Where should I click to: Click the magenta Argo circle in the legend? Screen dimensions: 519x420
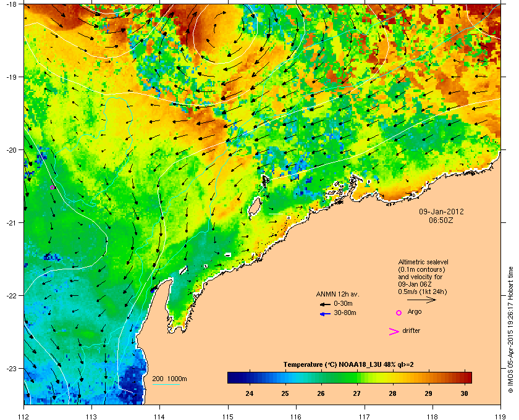(399, 313)
